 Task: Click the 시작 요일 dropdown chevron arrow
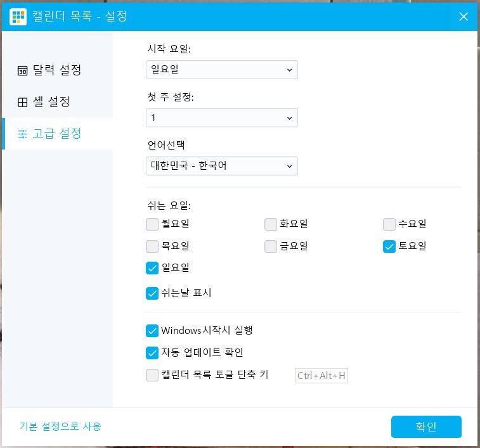coord(289,70)
